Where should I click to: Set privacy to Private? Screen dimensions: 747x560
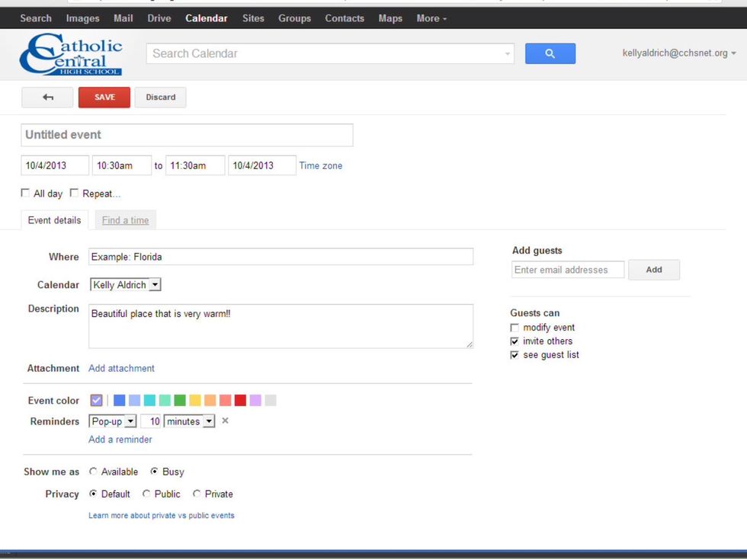(x=197, y=494)
